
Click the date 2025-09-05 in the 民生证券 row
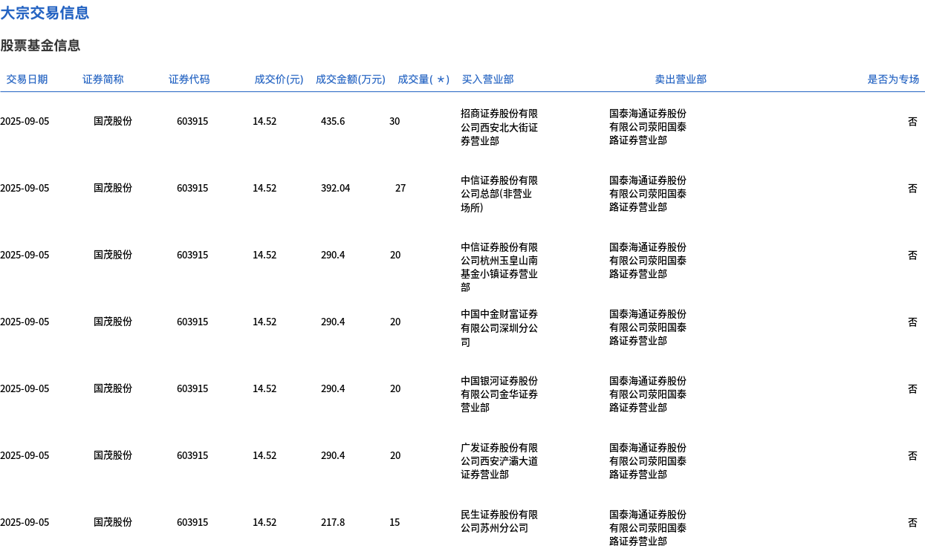25,522
